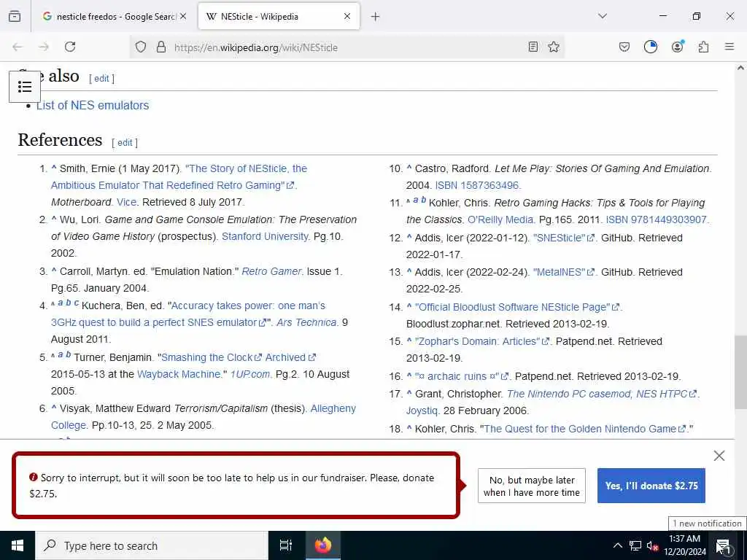Image resolution: width=747 pixels, height=560 pixels.
Task: Show site security padlock info
Action: pos(161,47)
